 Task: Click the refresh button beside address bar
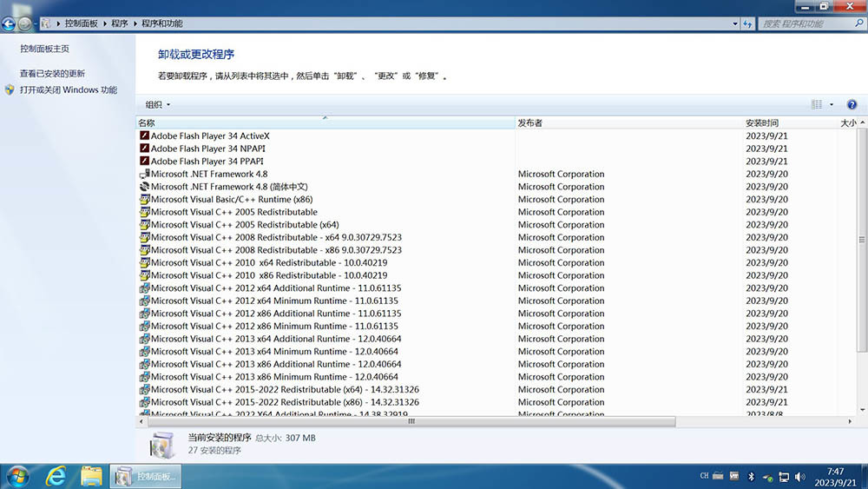click(x=747, y=23)
